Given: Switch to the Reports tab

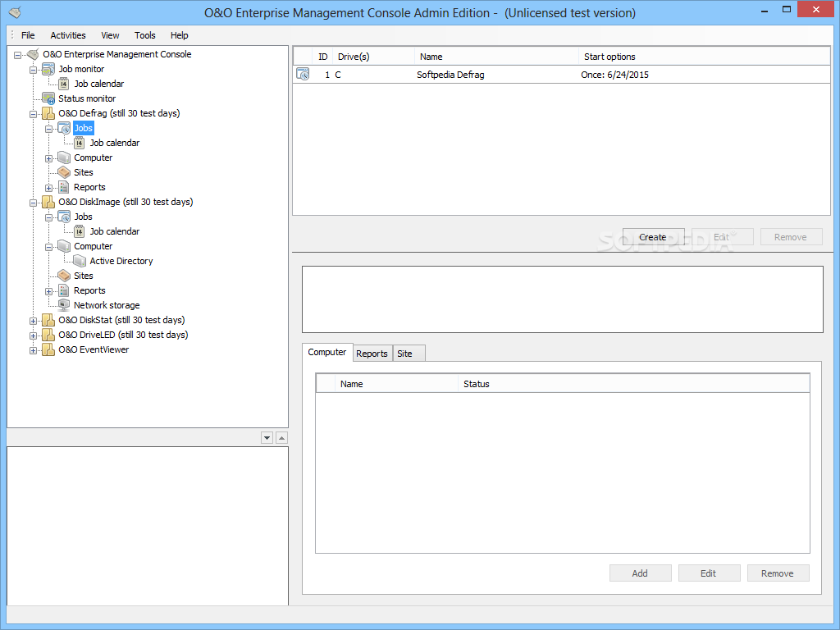Looking at the screenshot, I should [x=372, y=354].
